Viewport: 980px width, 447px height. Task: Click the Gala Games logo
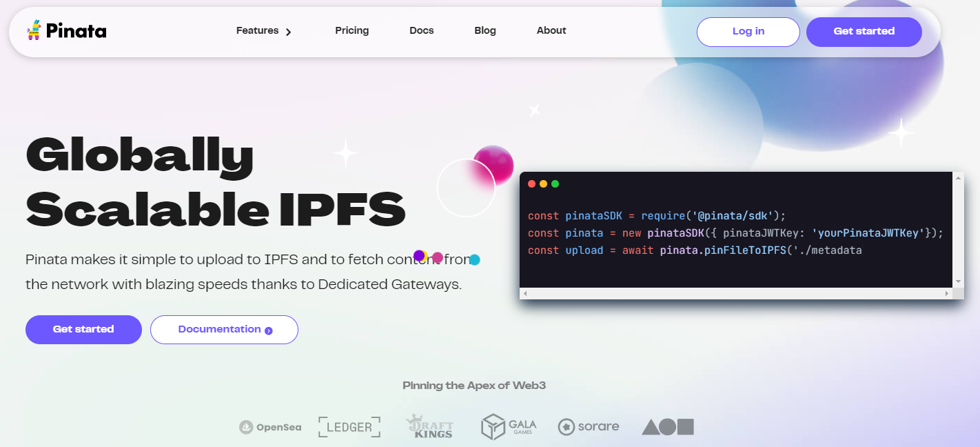509,426
